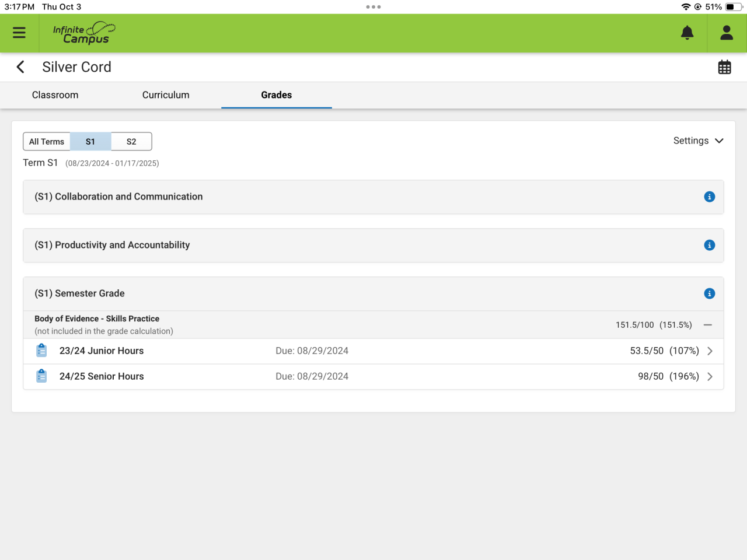The image size is (747, 560).
Task: Expand the Settings dropdown
Action: tap(699, 141)
